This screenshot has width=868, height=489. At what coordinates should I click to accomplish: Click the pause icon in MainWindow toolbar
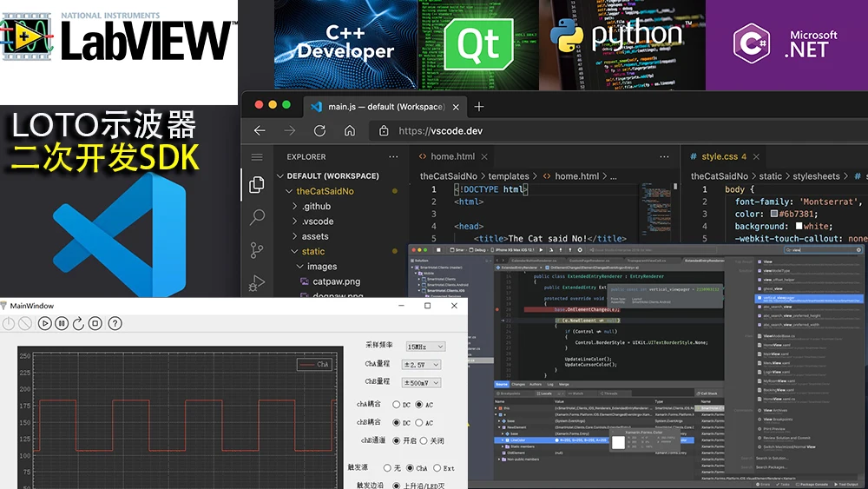[62, 323]
